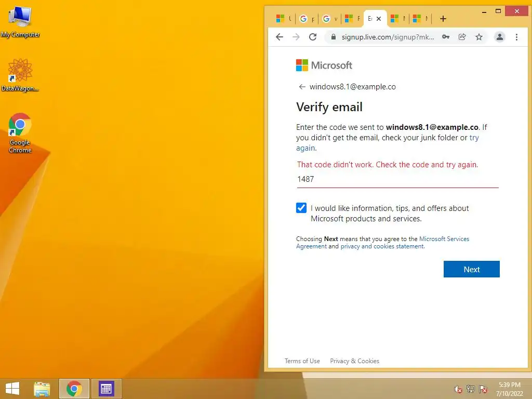Switch to the last Microsoft tab
This screenshot has width=532, height=399.
[x=421, y=19]
